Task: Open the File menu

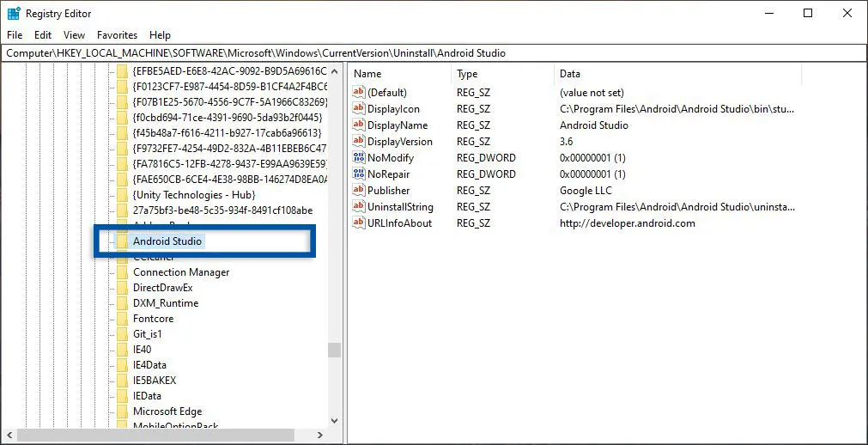Action: click(x=15, y=35)
